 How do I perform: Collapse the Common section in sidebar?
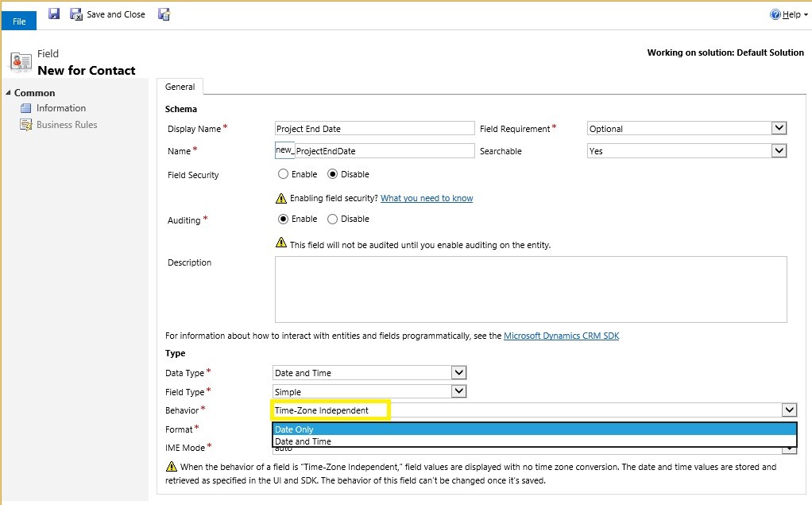pos(8,93)
